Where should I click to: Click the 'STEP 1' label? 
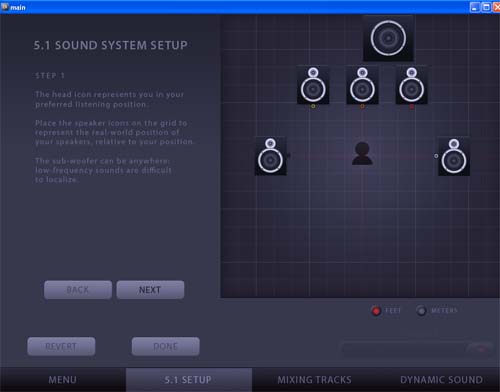(x=50, y=76)
